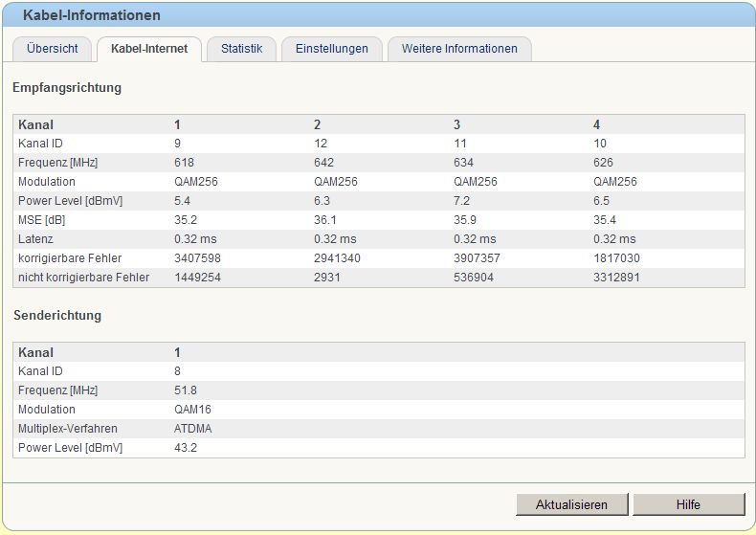Click the downstream channel 2 header

click(318, 124)
